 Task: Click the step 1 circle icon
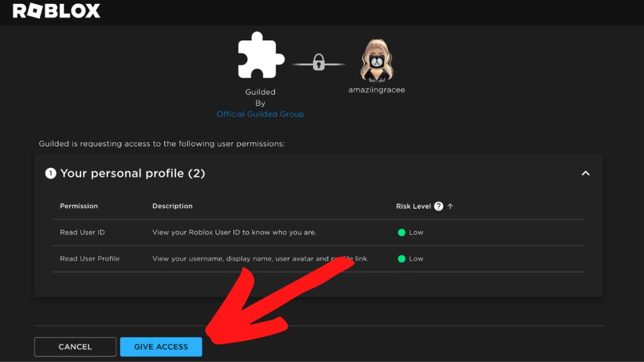point(50,173)
